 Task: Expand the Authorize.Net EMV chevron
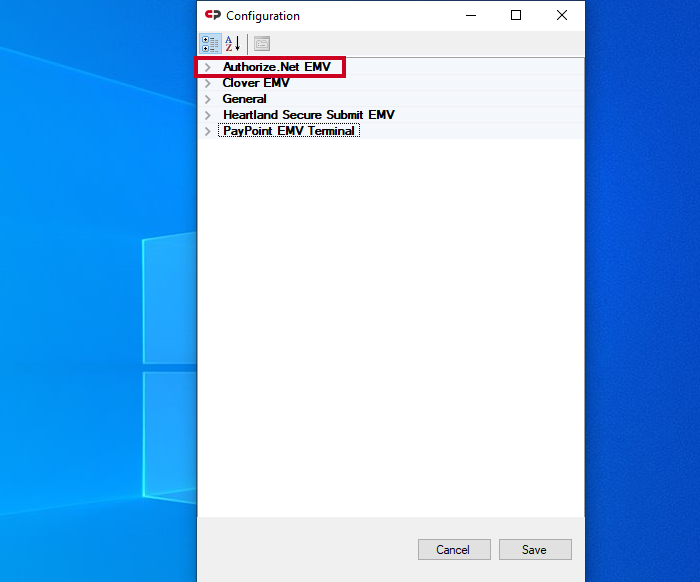(x=208, y=67)
